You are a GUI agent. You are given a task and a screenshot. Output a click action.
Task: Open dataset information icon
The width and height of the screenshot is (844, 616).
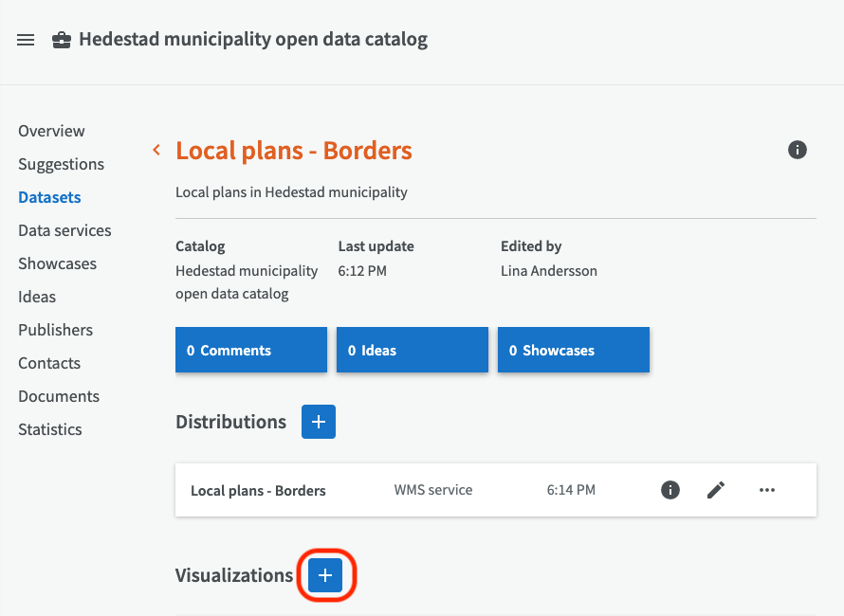click(x=798, y=150)
